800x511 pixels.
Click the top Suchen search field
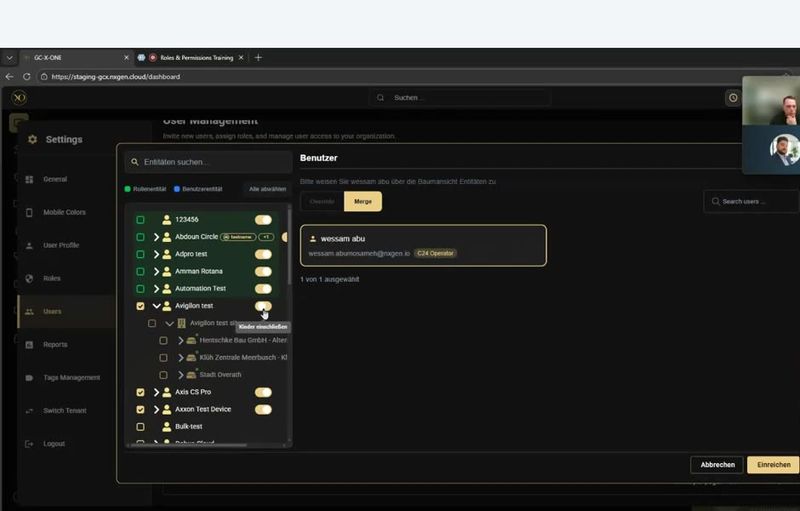pyautogui.click(x=460, y=98)
